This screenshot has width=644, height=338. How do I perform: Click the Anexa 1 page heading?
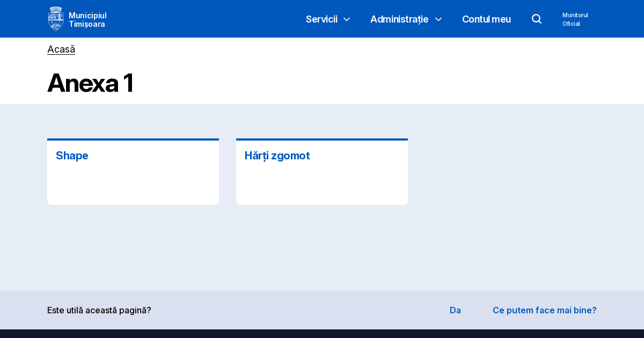coord(90,83)
